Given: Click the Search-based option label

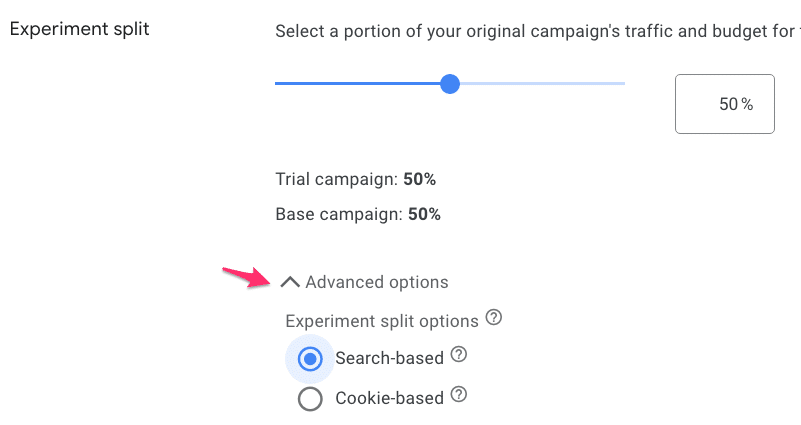Looking at the screenshot, I should [389, 358].
